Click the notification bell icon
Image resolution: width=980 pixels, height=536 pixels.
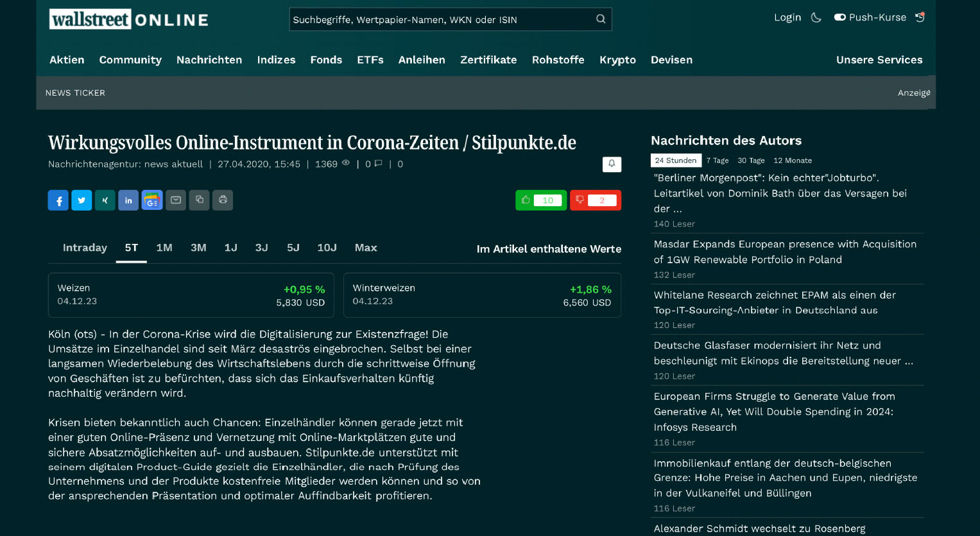(612, 164)
